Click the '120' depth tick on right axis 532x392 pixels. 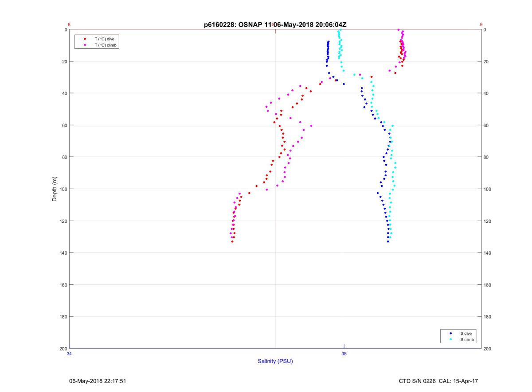pyautogui.click(x=488, y=221)
